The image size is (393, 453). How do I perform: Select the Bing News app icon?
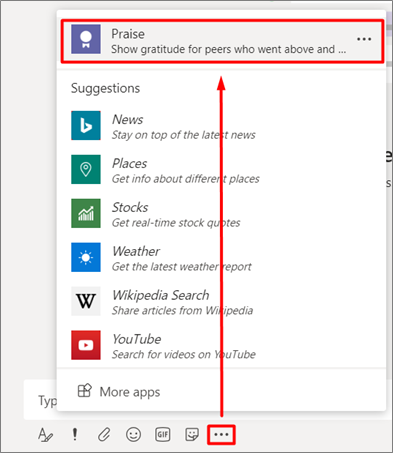click(x=86, y=126)
